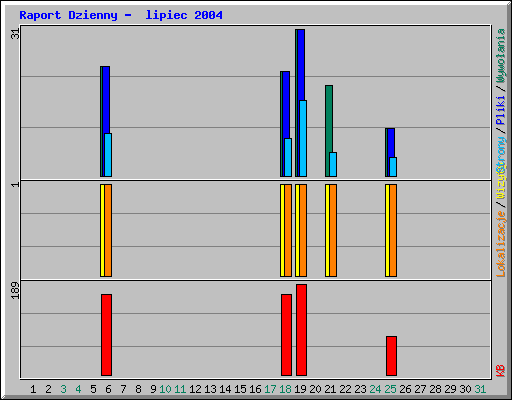Click day label "29" on the date axis
This screenshot has height=400, width=512.
(450, 389)
